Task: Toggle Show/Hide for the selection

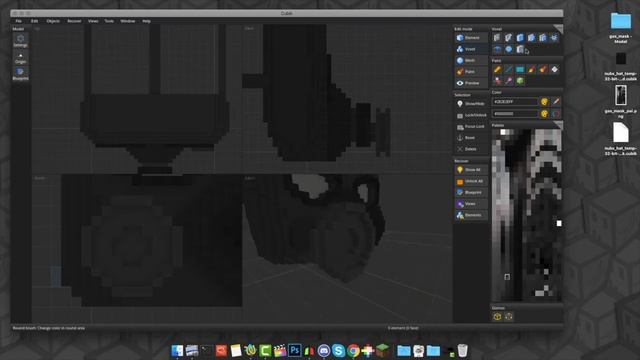Action: point(471,104)
